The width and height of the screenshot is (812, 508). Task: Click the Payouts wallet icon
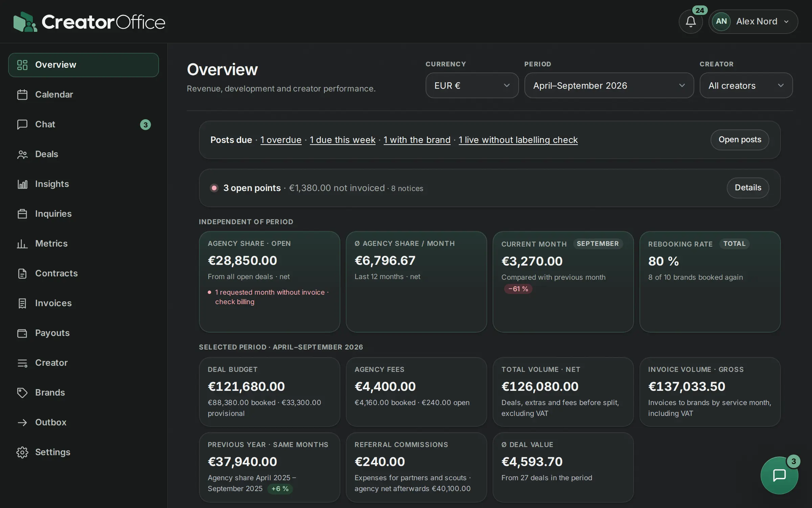(x=22, y=333)
